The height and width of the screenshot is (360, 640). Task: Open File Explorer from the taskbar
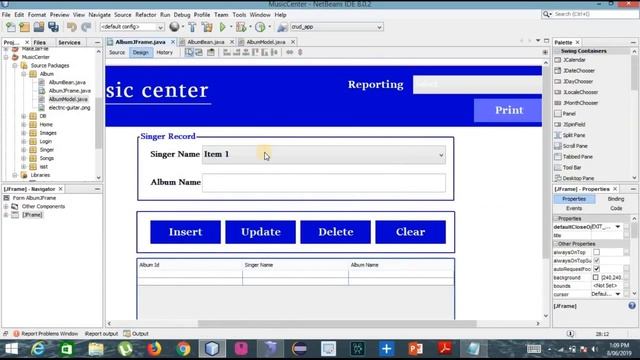[x=96, y=349]
